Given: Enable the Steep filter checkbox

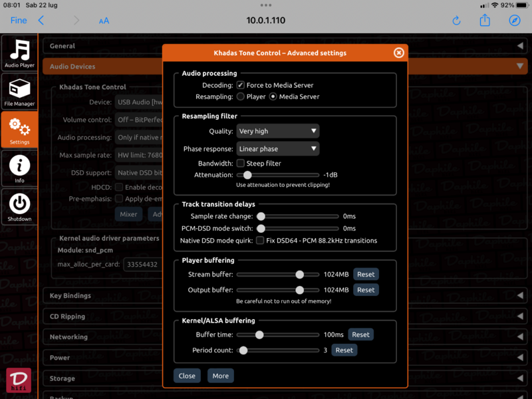Looking at the screenshot, I should (241, 163).
